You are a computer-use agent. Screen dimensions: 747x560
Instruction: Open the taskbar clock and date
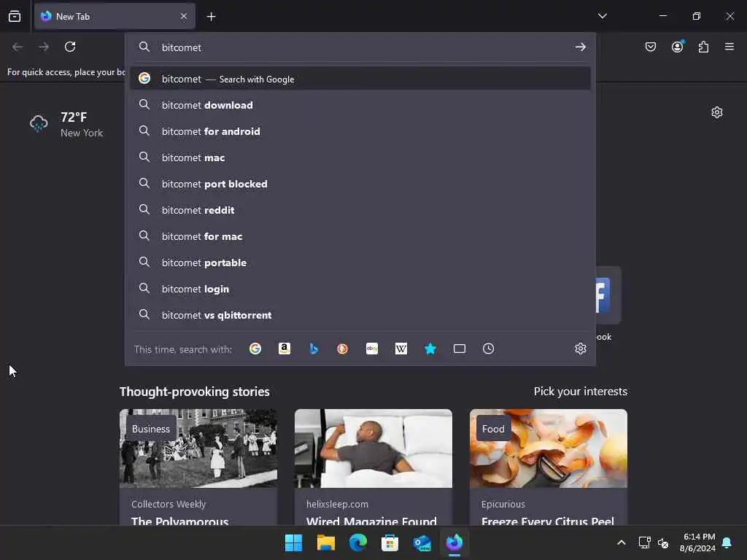click(x=698, y=542)
